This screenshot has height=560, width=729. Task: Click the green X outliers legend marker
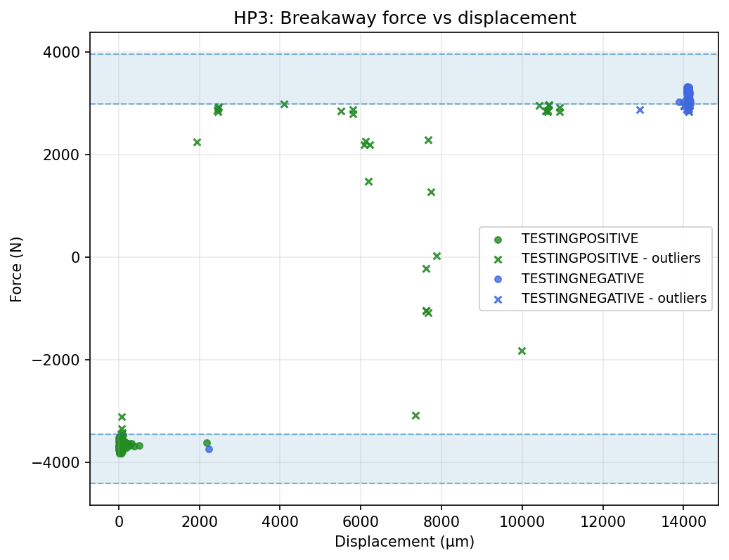(x=498, y=259)
